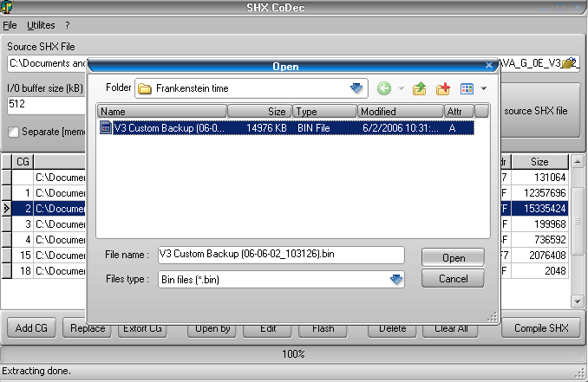Click the Extracting done status text

(36, 371)
